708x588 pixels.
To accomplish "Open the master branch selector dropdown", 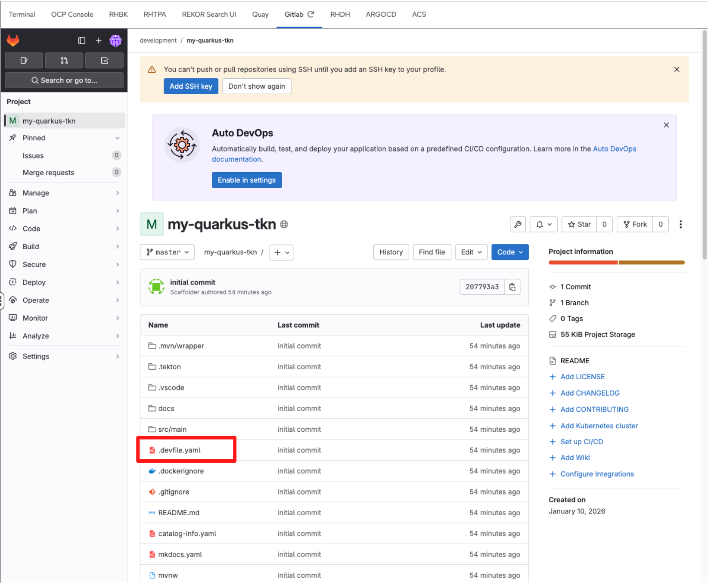I will (x=167, y=252).
